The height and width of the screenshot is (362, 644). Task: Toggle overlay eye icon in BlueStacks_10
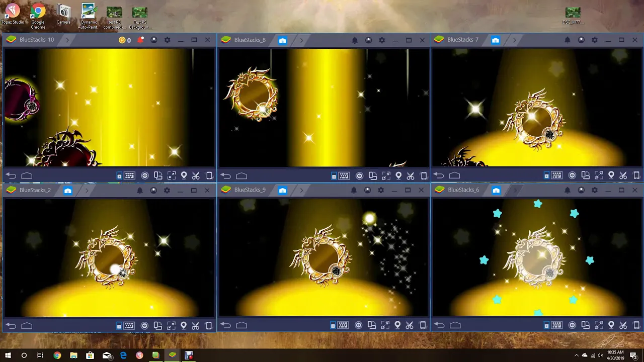[145, 175]
